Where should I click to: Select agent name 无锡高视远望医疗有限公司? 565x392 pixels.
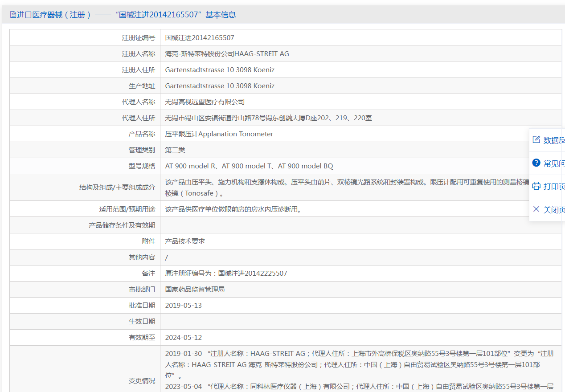pos(205,102)
